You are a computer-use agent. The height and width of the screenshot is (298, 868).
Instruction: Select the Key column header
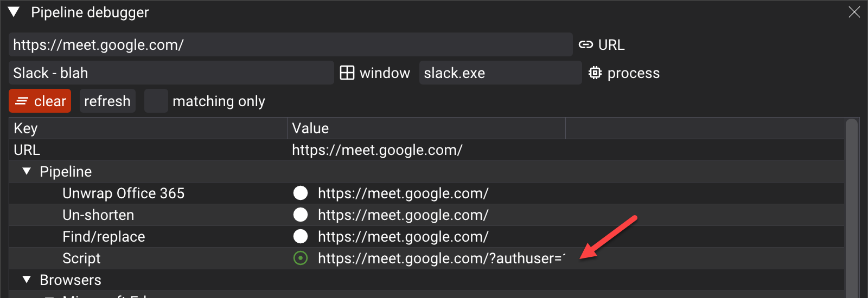148,128
